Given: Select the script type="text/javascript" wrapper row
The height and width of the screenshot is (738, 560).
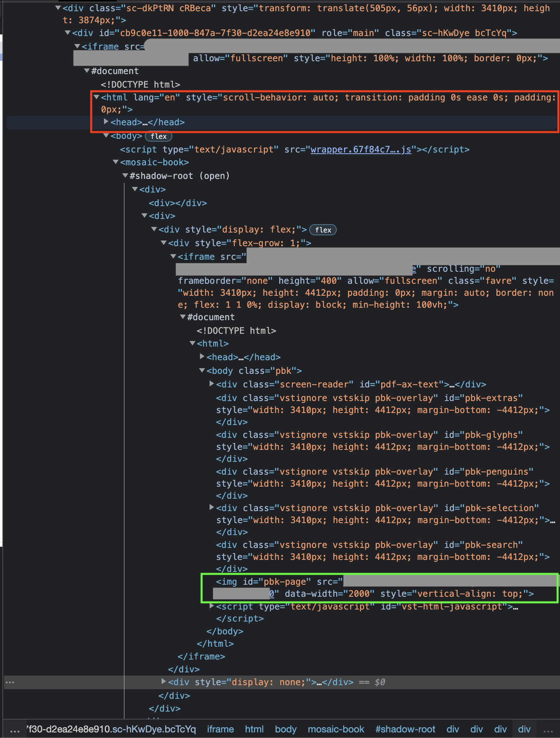Looking at the screenshot, I should click(x=295, y=149).
